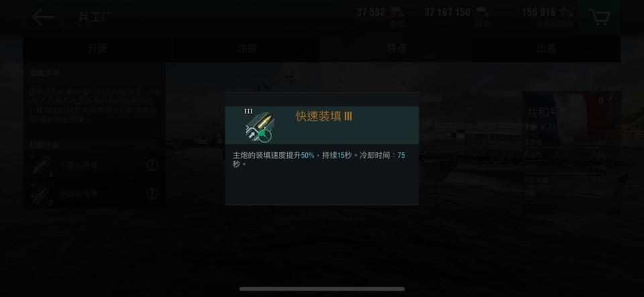The height and width of the screenshot is (297, 644).
Task: Tap the 快速装填 III skill icon in popup
Action: coord(260,125)
